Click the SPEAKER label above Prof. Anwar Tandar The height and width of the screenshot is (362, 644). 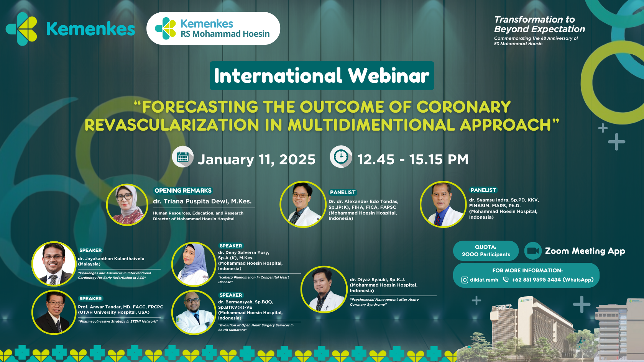[90, 299]
